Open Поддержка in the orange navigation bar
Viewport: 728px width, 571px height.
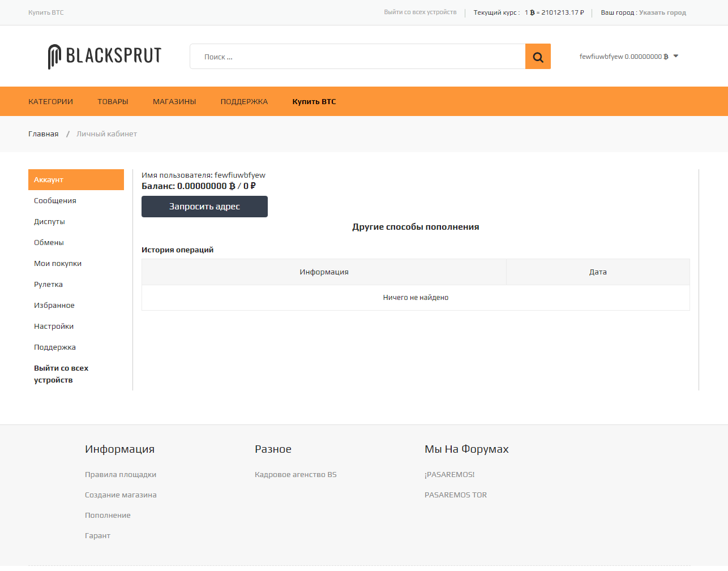point(244,102)
